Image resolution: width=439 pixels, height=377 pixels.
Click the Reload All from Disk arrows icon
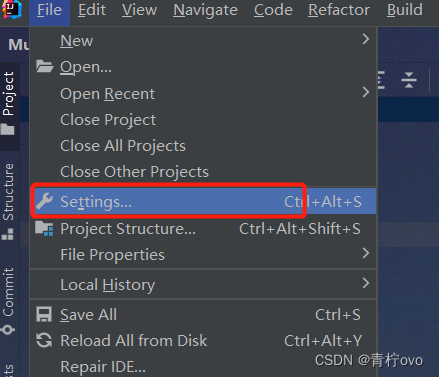pyautogui.click(x=44, y=340)
